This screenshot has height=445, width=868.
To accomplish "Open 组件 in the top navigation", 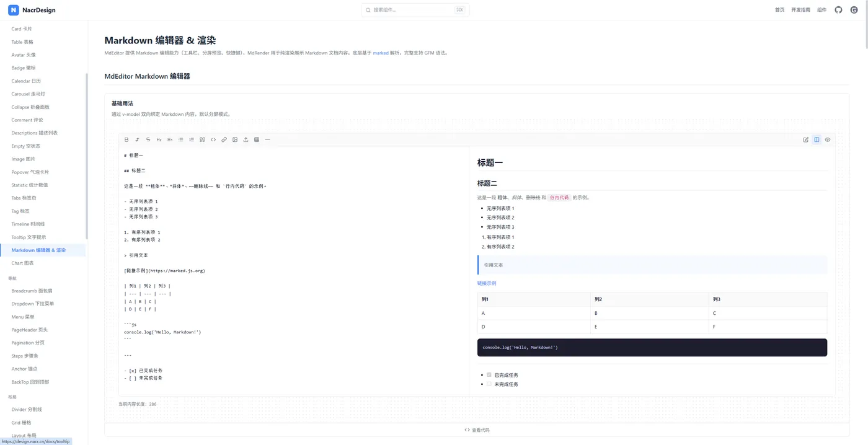I will point(821,10).
